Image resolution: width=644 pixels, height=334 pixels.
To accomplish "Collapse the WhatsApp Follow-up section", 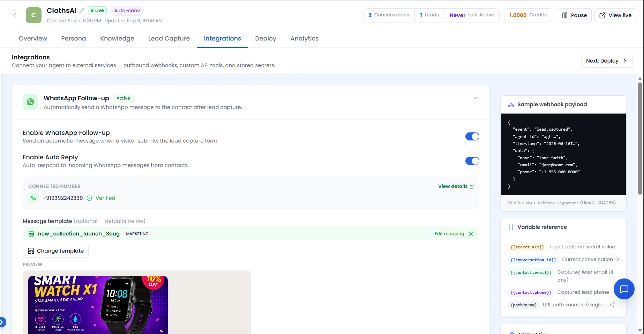I will (476, 99).
